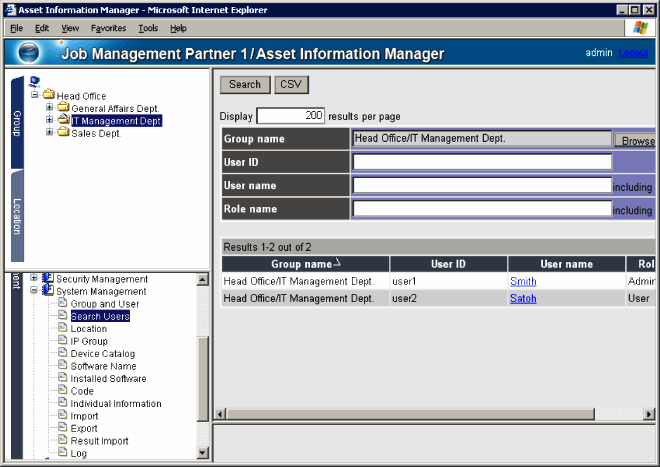Screen dimensions: 660x467
Task: Click the Installed Software page icon
Action: (x=63, y=379)
